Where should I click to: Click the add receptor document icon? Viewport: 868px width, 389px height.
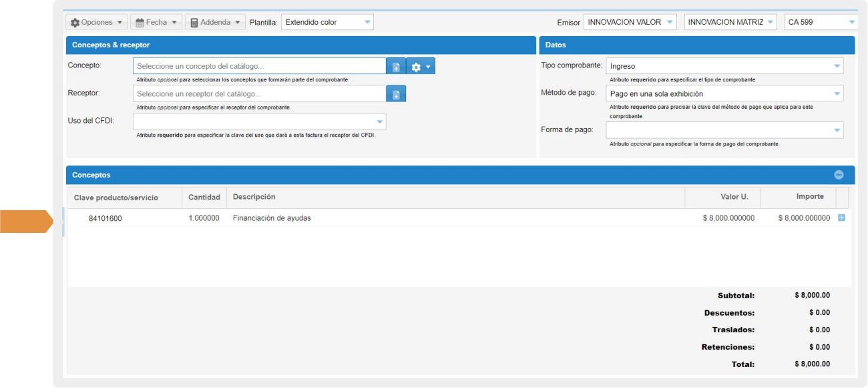point(396,95)
